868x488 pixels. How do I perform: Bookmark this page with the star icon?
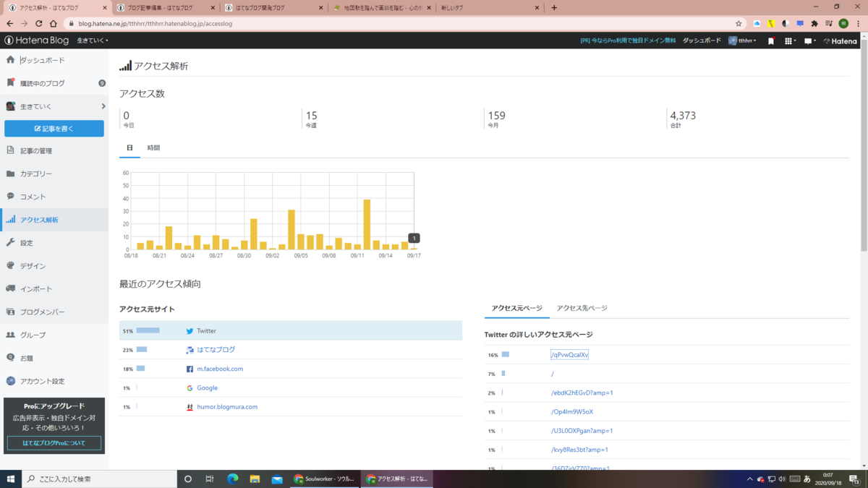739,23
